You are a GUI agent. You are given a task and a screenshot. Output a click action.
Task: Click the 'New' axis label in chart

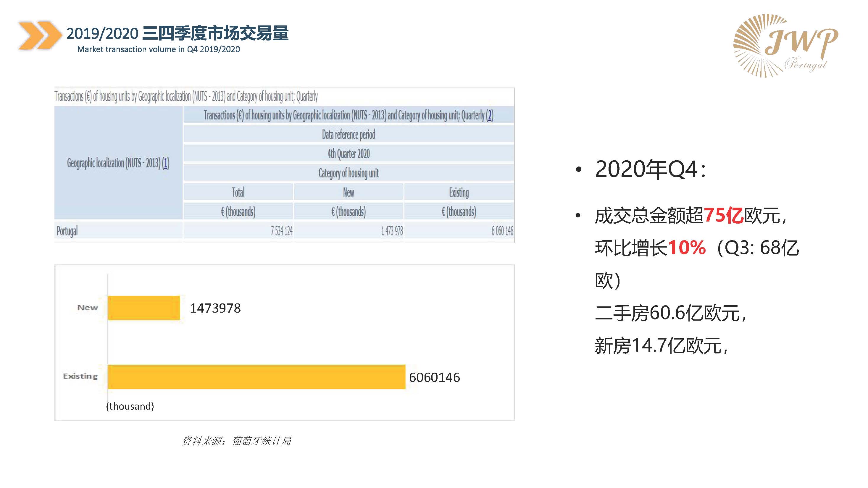[88, 308]
